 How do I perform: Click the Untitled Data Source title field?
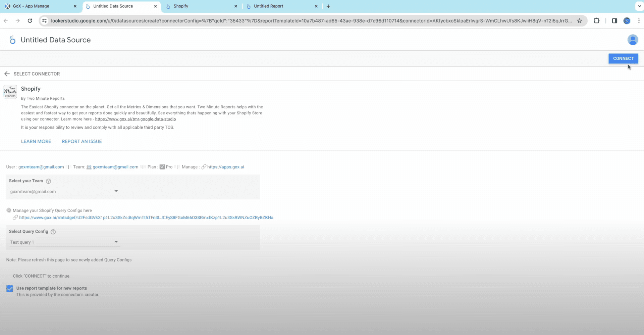coord(56,40)
